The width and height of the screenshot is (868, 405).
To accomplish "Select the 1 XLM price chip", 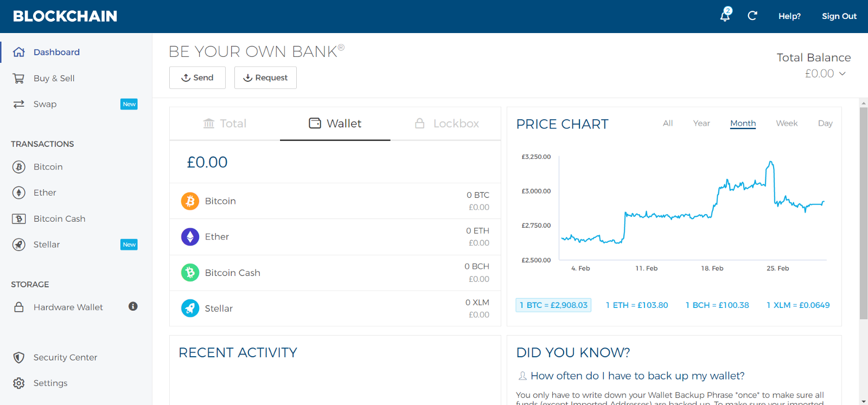I will 798,305.
